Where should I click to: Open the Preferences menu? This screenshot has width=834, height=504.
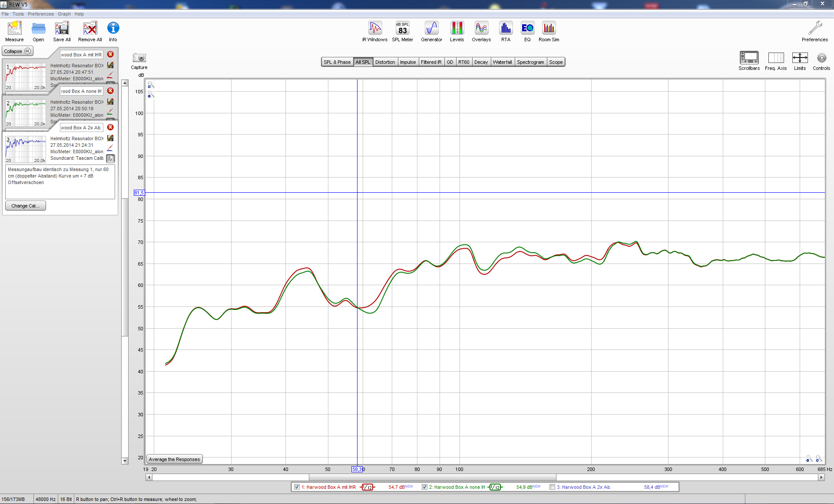pos(41,14)
